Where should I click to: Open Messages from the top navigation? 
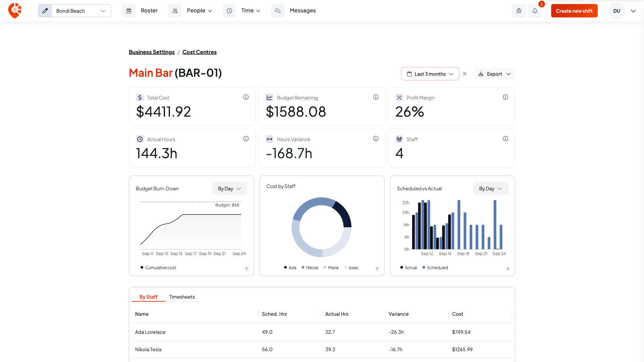pyautogui.click(x=303, y=11)
